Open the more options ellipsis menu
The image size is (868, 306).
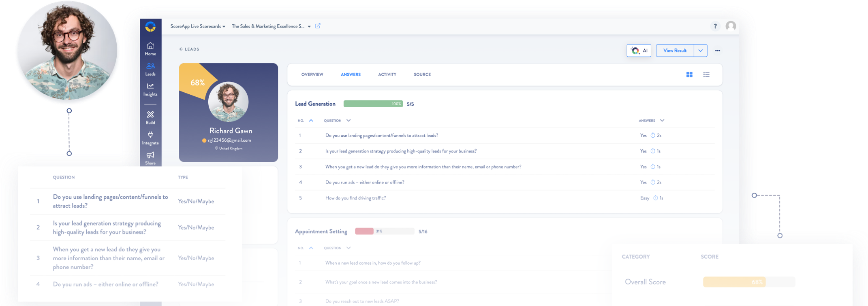(718, 51)
